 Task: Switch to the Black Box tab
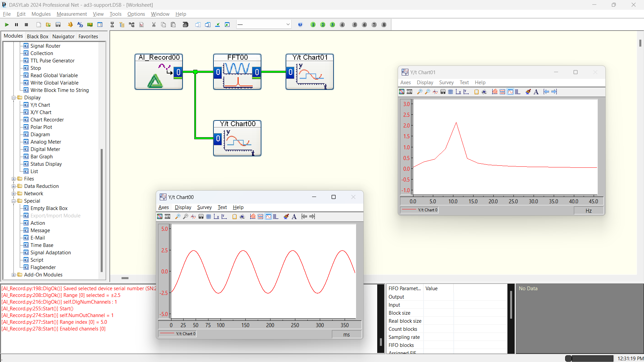[37, 36]
